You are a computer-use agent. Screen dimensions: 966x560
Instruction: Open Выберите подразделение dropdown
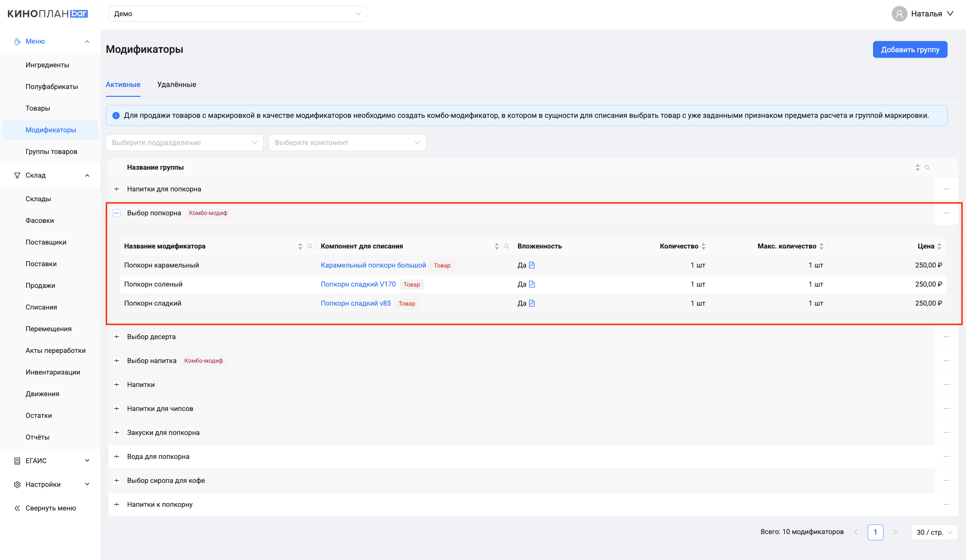coord(184,142)
